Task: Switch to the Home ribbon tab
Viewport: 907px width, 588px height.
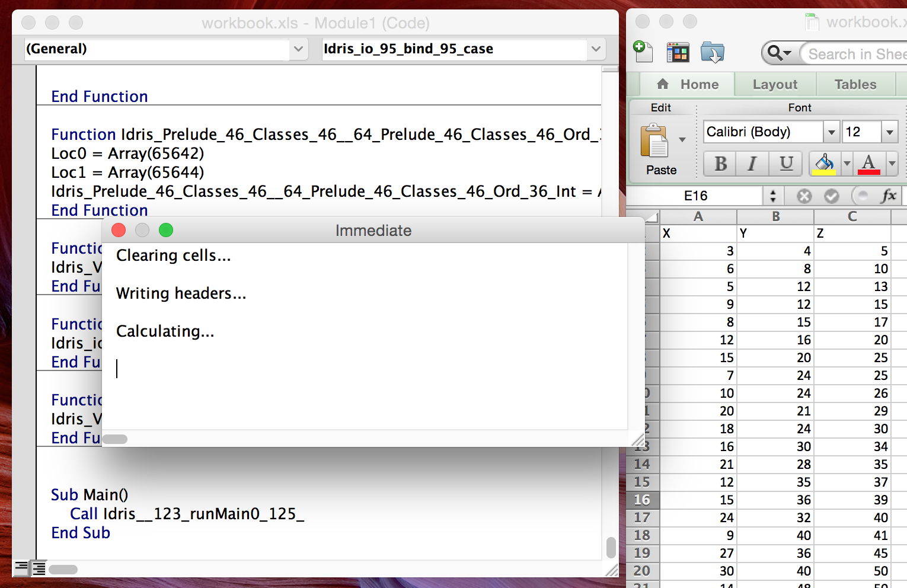Action: coord(688,84)
